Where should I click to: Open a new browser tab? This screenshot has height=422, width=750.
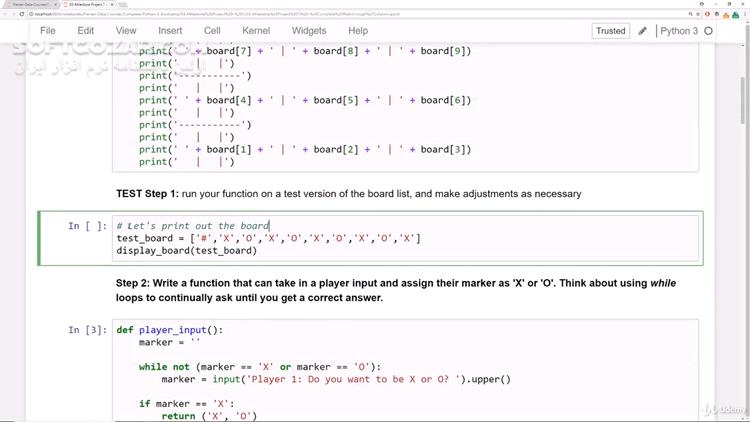(123, 4)
